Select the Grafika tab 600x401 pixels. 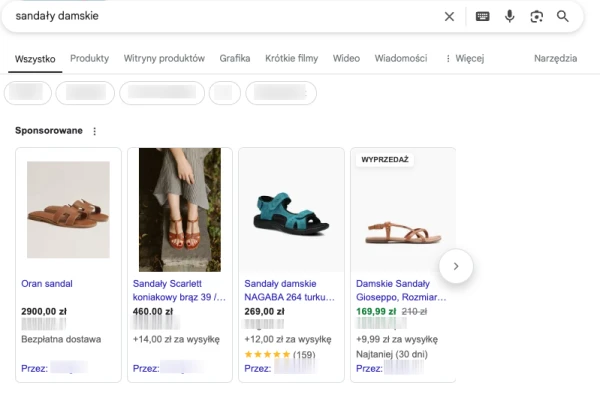click(235, 58)
